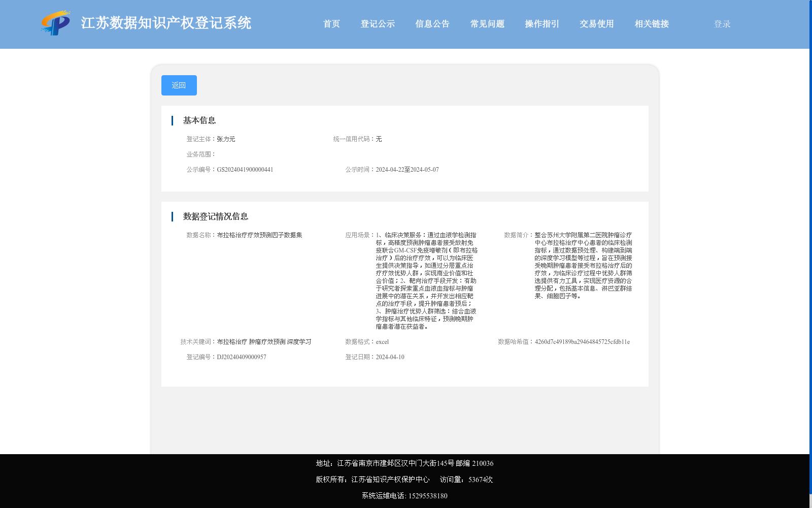Viewport: 812px width, 508px height.
Task: Select the registrant name 张力元
Action: (226, 139)
